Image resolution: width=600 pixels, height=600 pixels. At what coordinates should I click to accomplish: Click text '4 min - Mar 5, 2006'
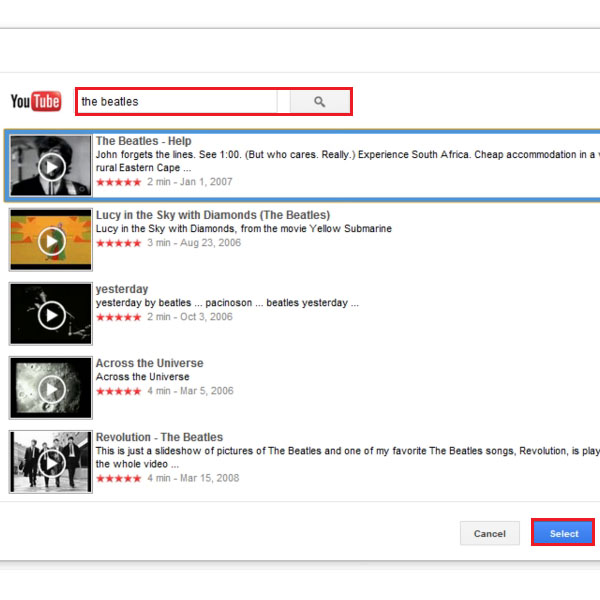pyautogui.click(x=190, y=391)
